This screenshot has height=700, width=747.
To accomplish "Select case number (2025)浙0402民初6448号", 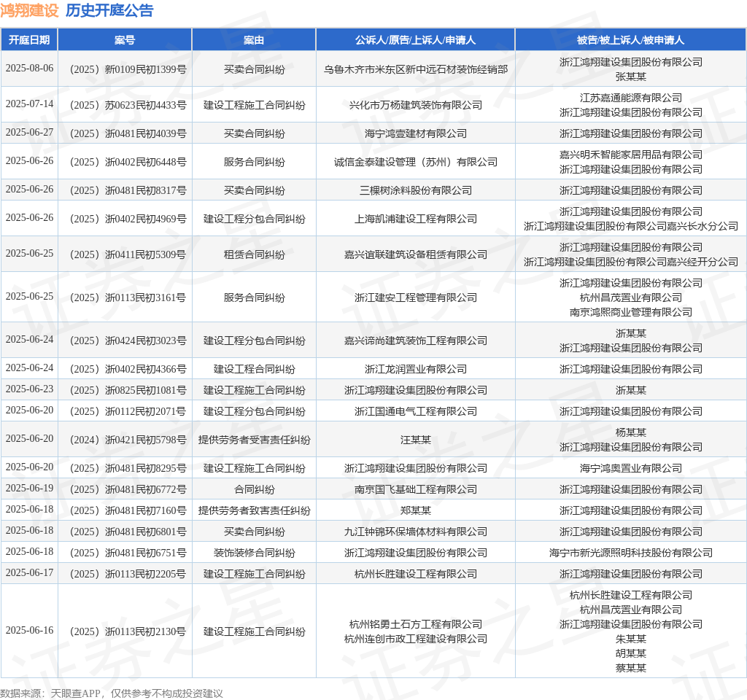I will [x=128, y=162].
